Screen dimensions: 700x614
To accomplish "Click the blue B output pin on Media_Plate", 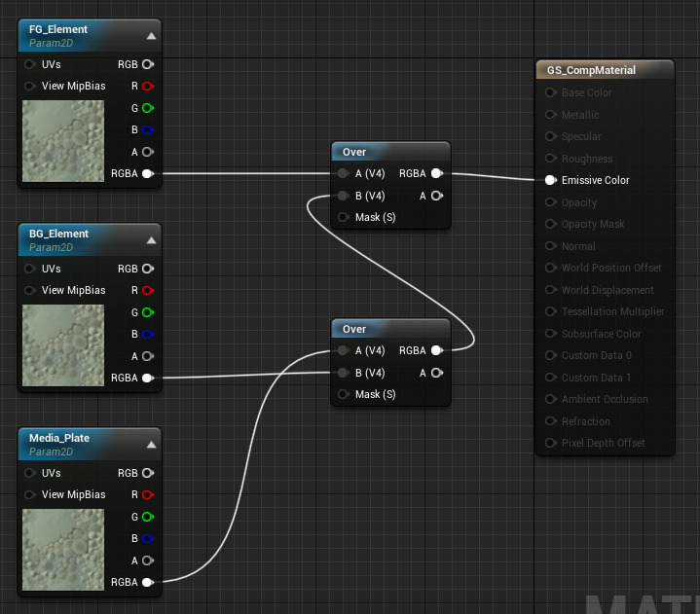I will coord(147,538).
